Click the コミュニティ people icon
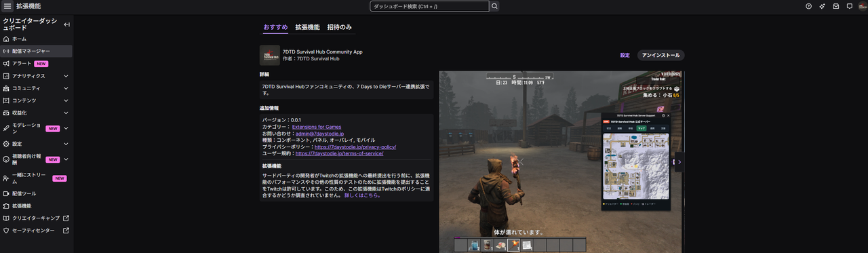The height and width of the screenshot is (253, 868). 6,88
